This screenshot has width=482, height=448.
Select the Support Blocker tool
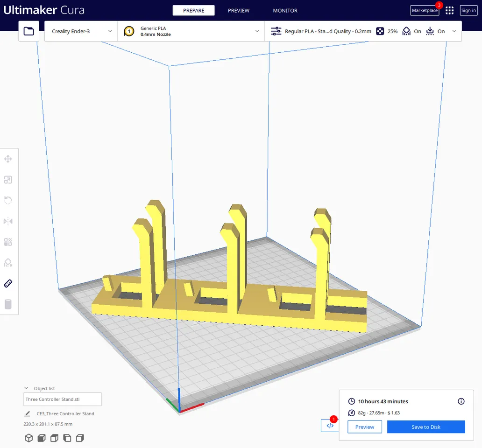pos(8,263)
